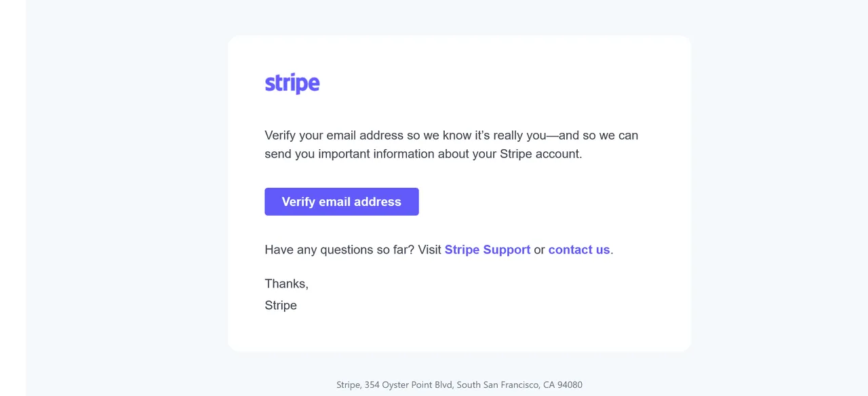This screenshot has height=396, width=868.
Task: Click "Stripe account" in the body paragraph
Action: (540, 154)
